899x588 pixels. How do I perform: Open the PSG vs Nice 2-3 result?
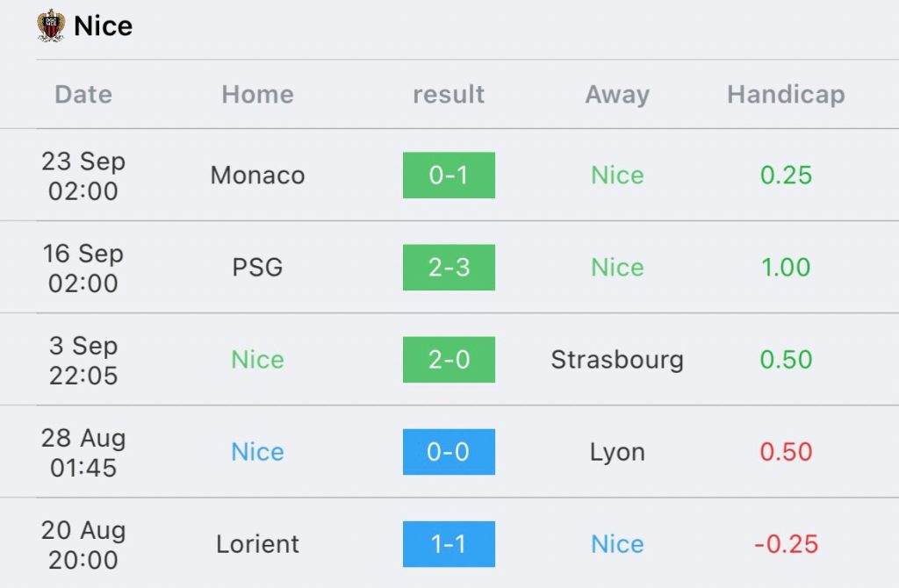point(449,268)
